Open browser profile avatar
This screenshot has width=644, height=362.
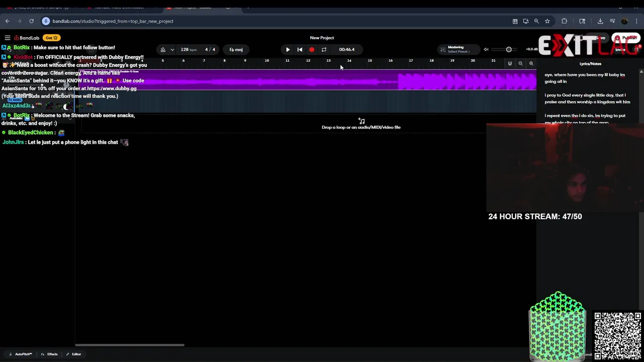[624, 21]
